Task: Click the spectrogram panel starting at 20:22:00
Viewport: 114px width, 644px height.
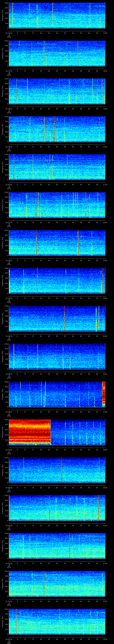Action: tap(57, 243)
